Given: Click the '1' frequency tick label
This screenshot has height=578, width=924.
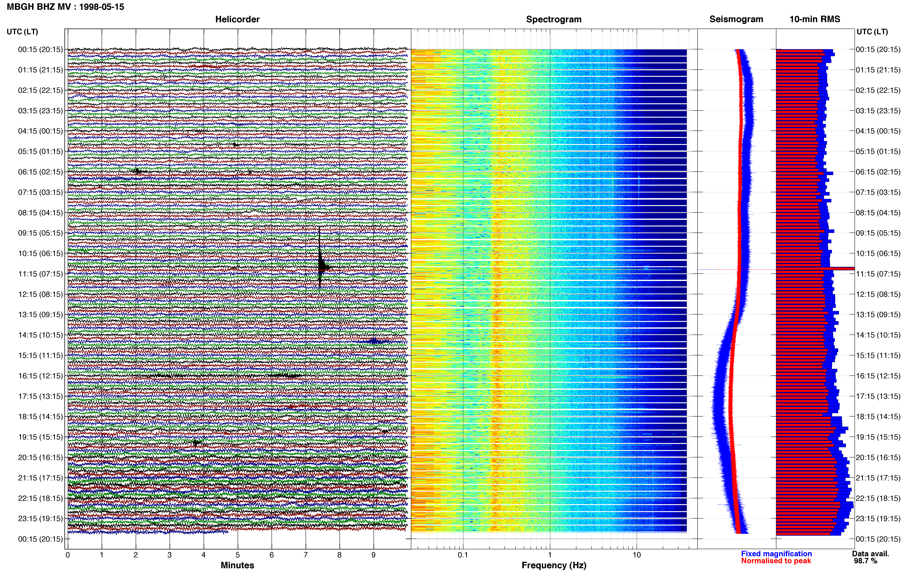Looking at the screenshot, I should [x=550, y=555].
